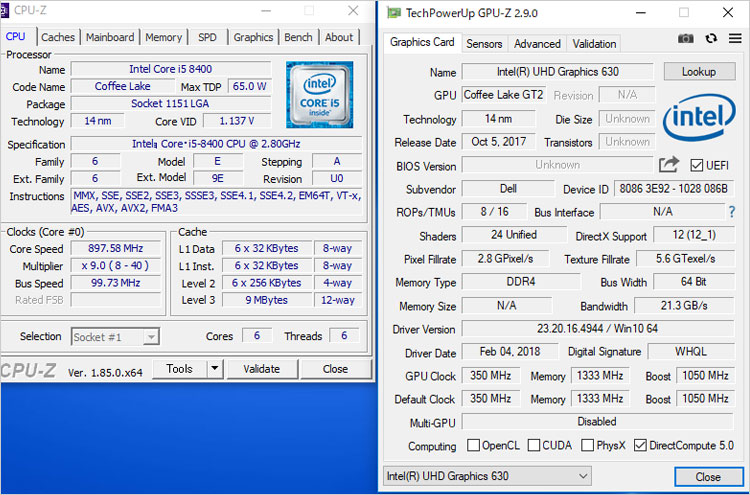
Task: Click the BIOS export share icon
Action: click(x=669, y=165)
